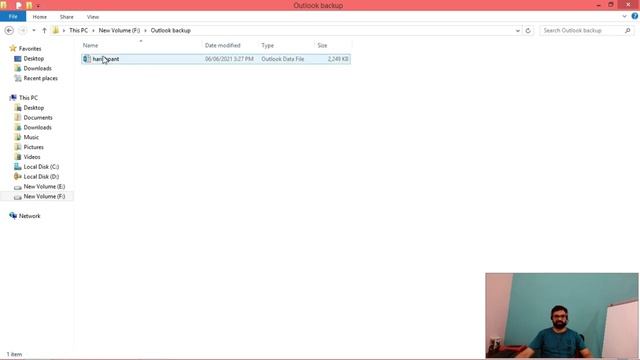This screenshot has height=360, width=640.
Task: Open the View ribbon tab
Action: 93,17
